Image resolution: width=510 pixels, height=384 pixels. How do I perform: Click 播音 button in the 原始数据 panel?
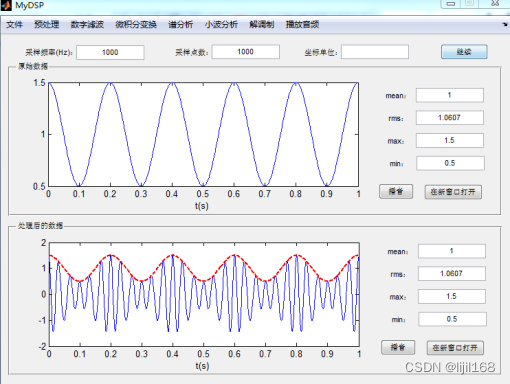[396, 192]
